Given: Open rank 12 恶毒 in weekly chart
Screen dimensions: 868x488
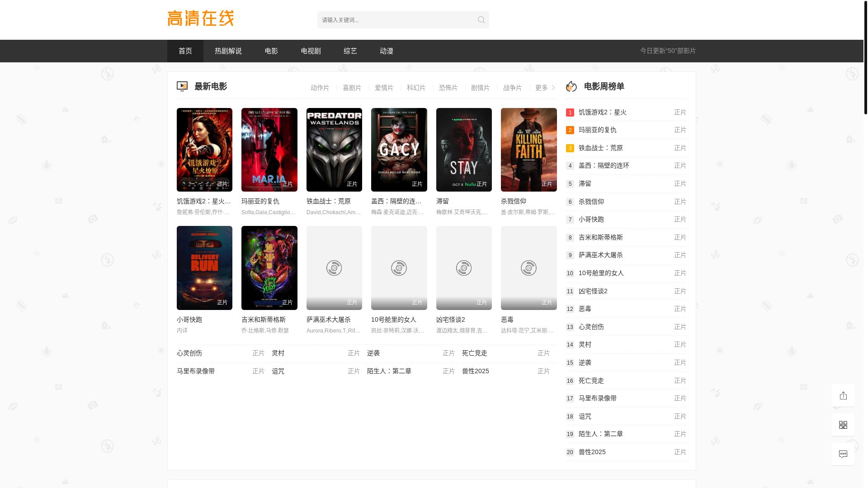Looking at the screenshot, I should coord(626,309).
